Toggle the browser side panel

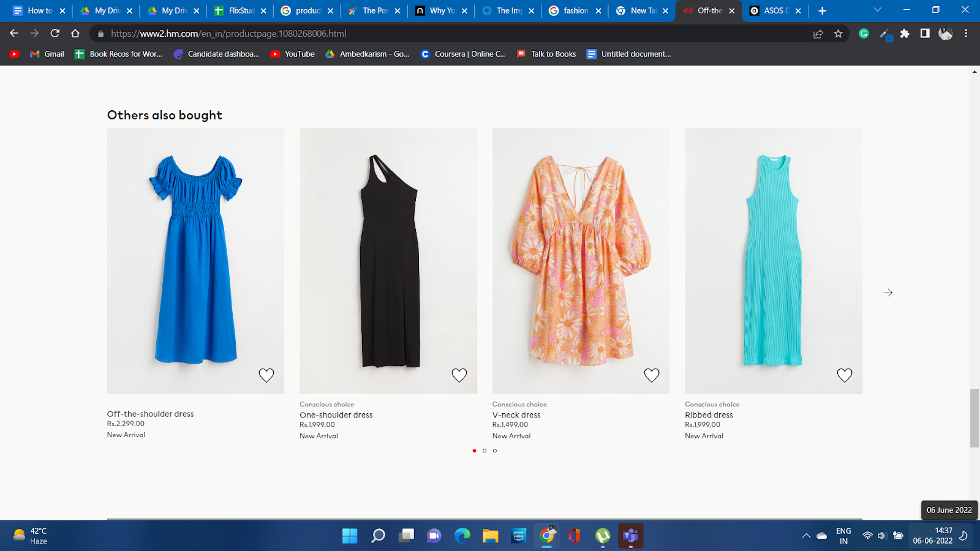point(925,34)
